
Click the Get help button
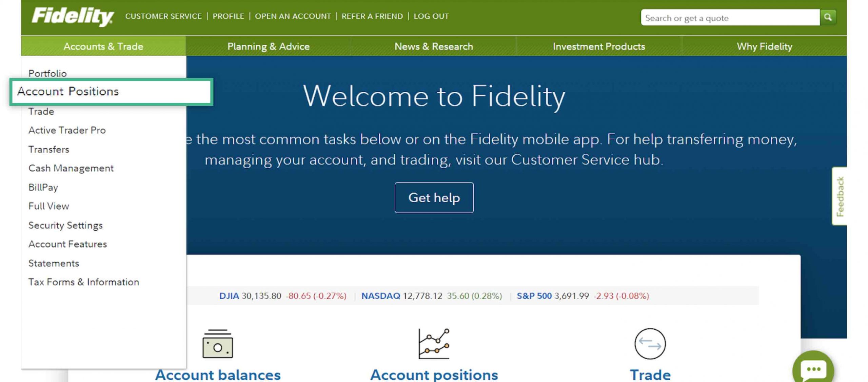tap(433, 198)
